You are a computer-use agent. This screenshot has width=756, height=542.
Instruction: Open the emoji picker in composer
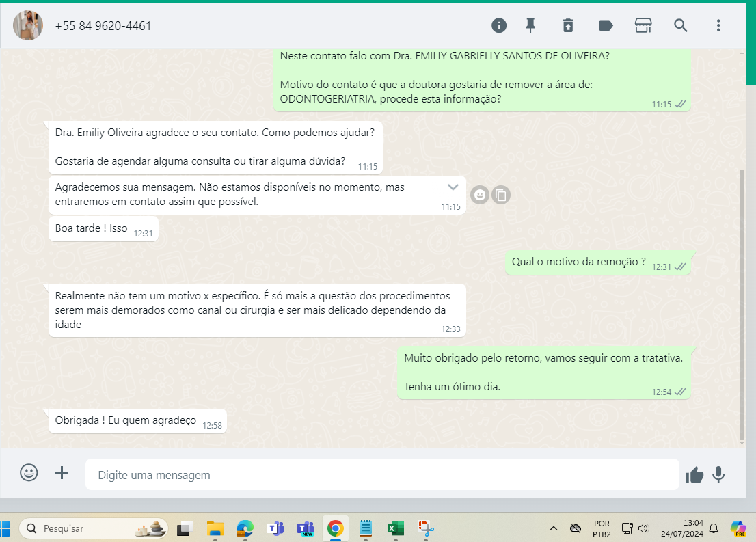pyautogui.click(x=29, y=472)
